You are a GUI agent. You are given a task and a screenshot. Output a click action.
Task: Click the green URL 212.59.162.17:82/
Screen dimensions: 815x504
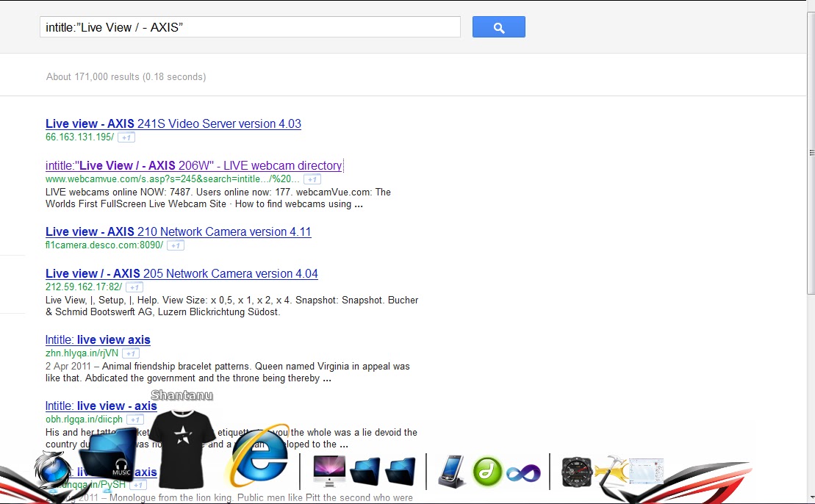pos(84,287)
